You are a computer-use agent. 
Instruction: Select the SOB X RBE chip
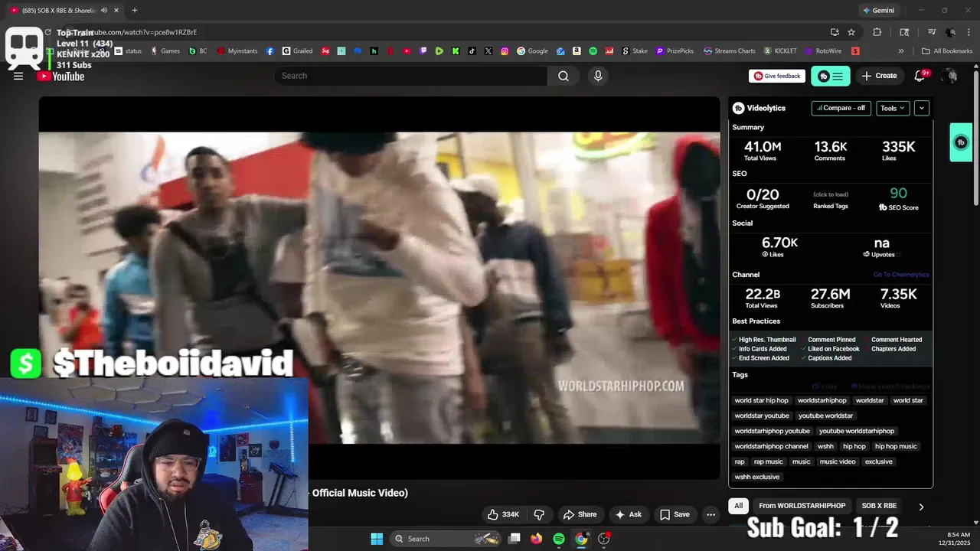[x=879, y=506]
